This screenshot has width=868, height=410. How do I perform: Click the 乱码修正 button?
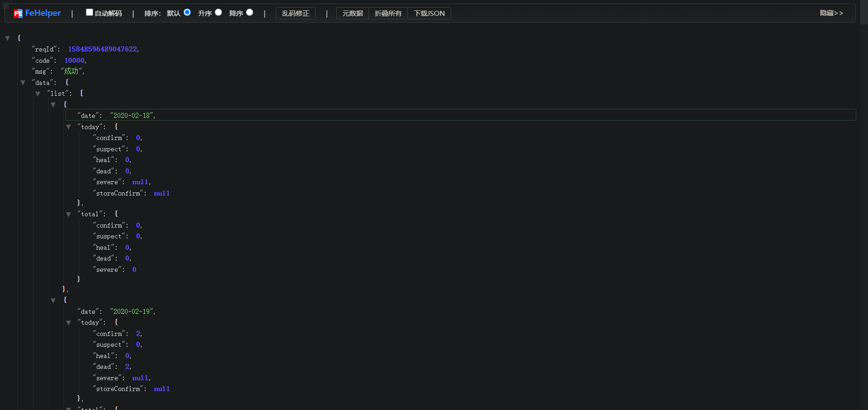296,14
